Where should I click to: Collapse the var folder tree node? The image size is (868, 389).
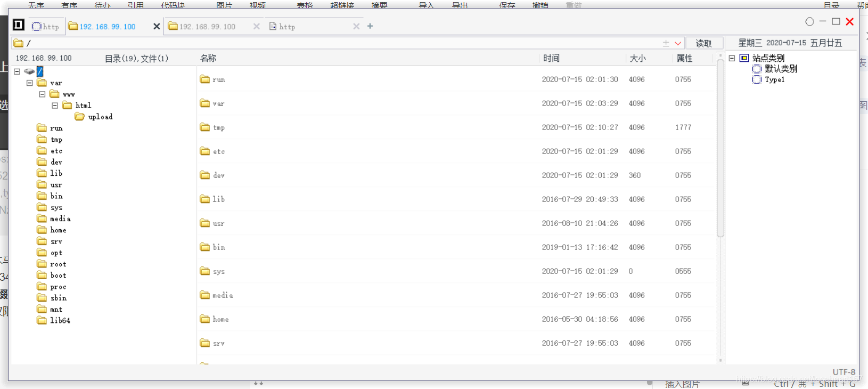point(30,83)
